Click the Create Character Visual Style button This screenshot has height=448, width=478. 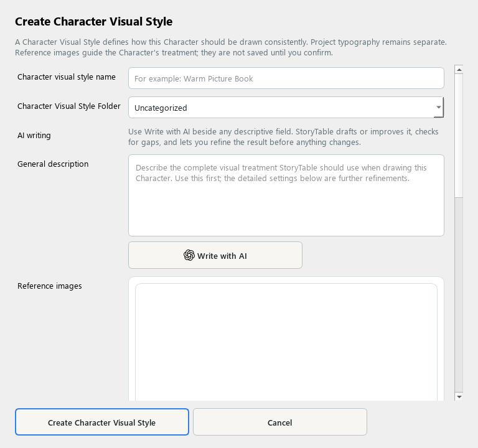point(102,422)
